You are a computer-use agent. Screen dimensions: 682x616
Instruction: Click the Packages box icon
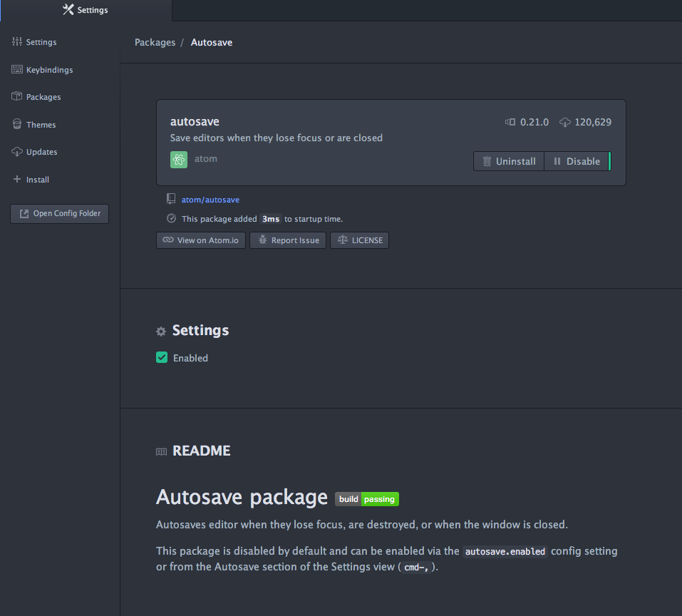(17, 96)
